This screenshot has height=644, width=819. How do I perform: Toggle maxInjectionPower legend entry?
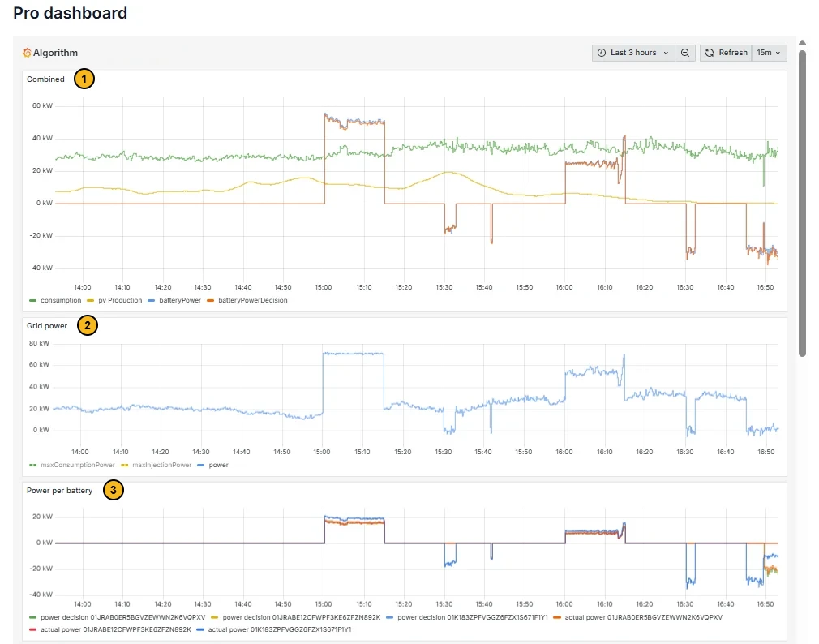pyautogui.click(x=157, y=465)
